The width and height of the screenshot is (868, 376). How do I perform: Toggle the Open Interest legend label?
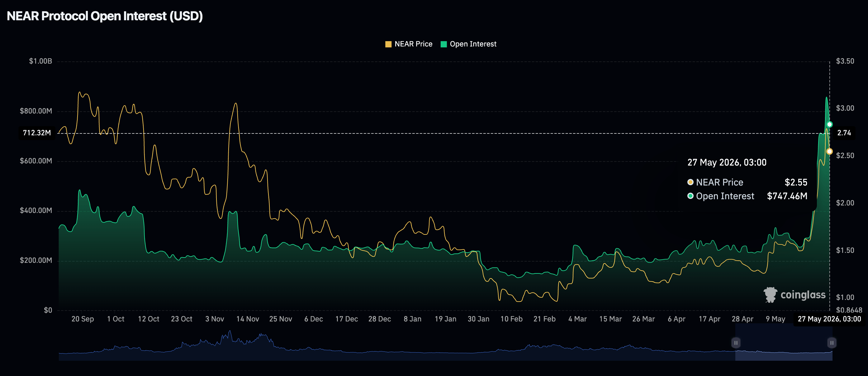coord(473,44)
